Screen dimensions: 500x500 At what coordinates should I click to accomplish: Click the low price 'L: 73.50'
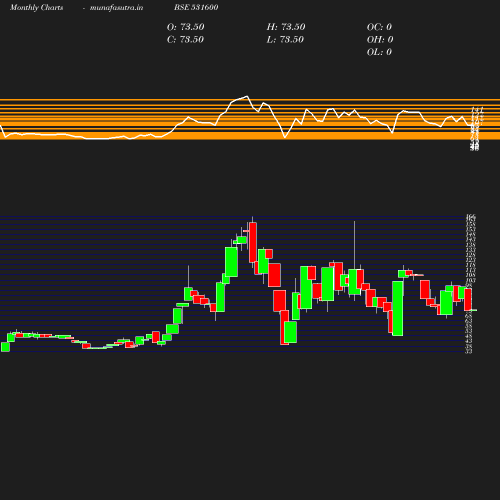[285, 40]
